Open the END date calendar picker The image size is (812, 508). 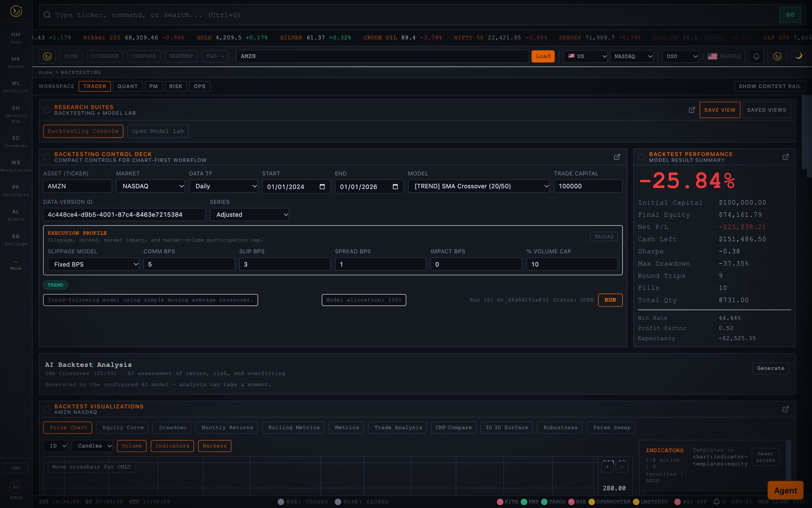tap(395, 187)
